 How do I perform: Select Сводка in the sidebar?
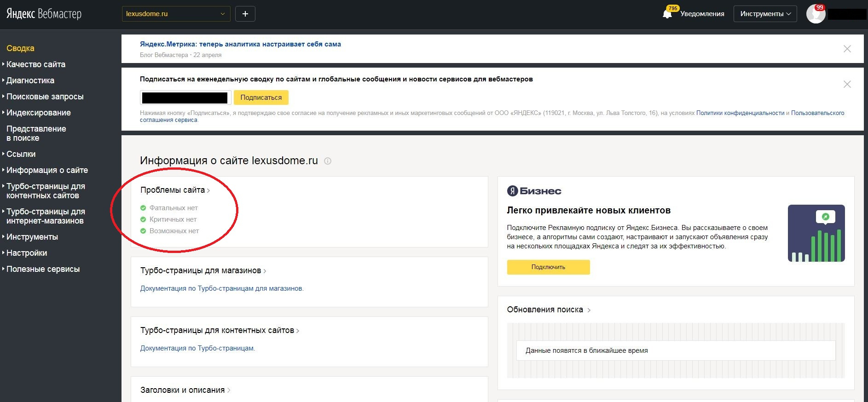click(20, 48)
